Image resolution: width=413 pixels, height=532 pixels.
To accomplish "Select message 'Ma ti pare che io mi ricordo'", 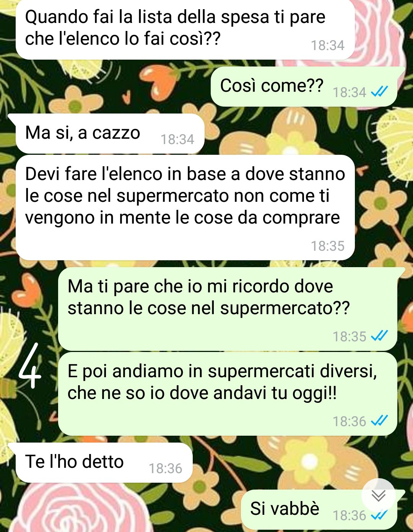I will coord(228,309).
